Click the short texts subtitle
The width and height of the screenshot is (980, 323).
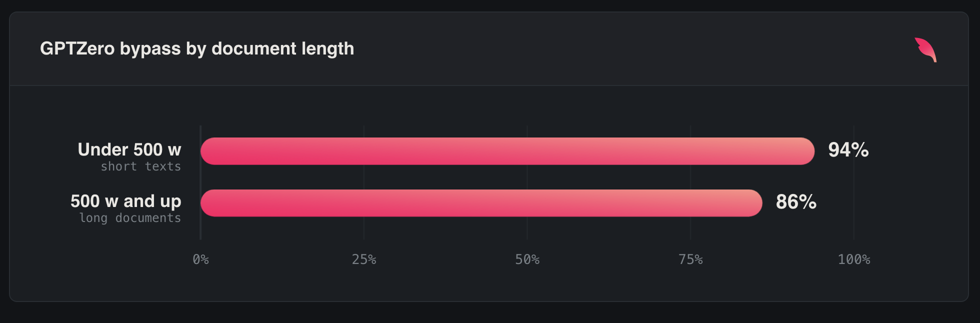141,166
